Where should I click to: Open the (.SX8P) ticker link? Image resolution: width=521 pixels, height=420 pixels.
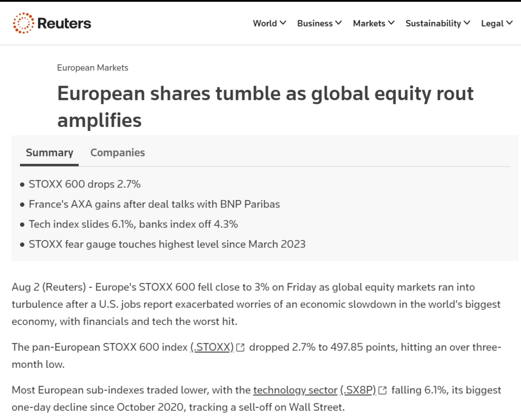tap(358, 390)
